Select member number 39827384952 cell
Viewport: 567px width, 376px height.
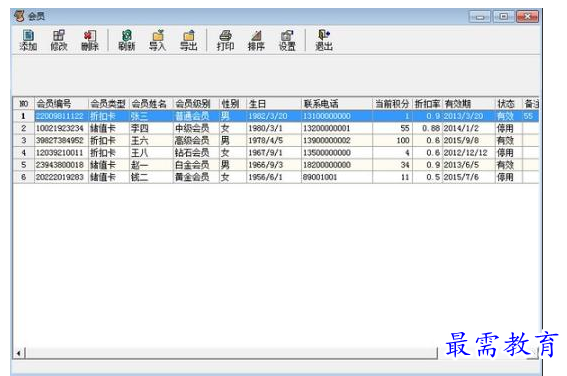61,140
